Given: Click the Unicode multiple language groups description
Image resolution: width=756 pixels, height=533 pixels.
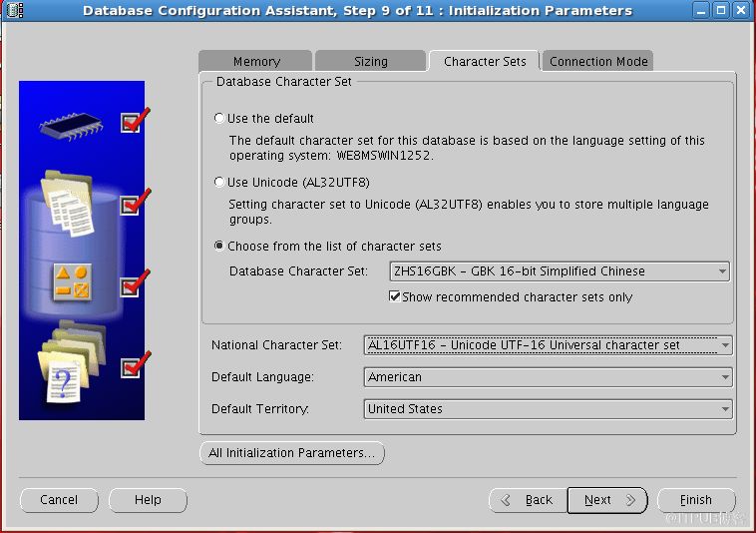Looking at the screenshot, I should (x=469, y=212).
